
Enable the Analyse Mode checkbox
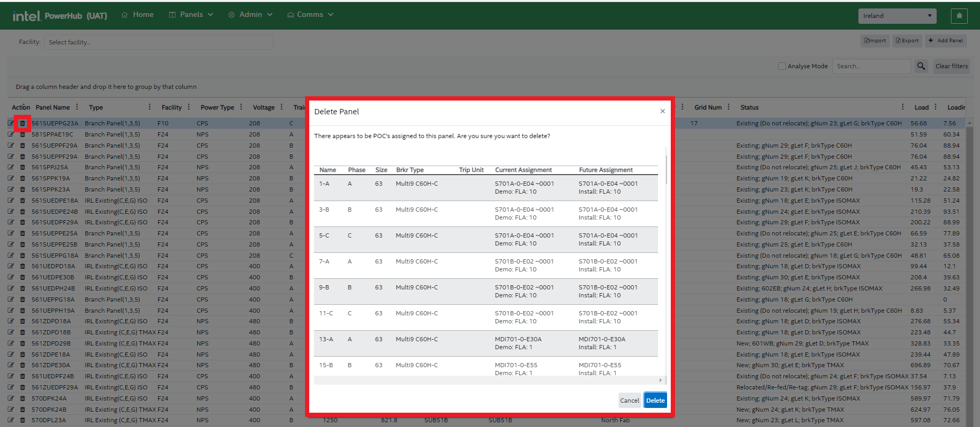[782, 66]
